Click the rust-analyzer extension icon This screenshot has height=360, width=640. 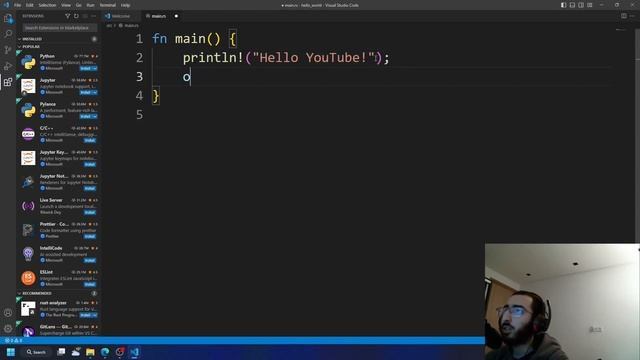(x=28, y=309)
